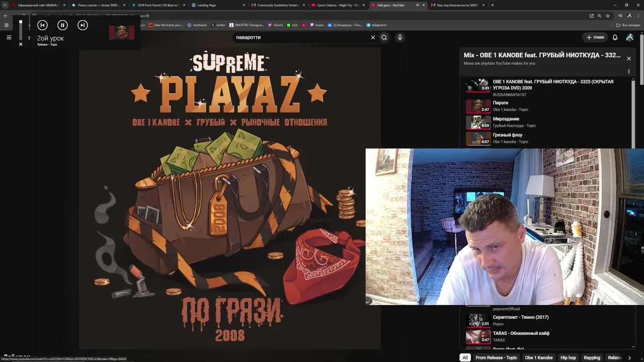Click the browser zoom magnifier icon

(x=599, y=16)
